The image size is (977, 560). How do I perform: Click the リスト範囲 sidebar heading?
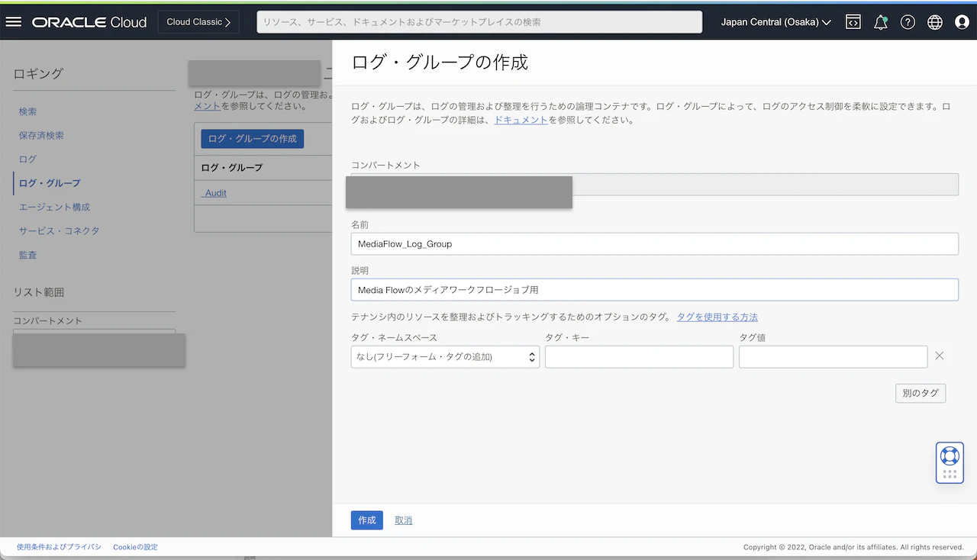pyautogui.click(x=39, y=292)
